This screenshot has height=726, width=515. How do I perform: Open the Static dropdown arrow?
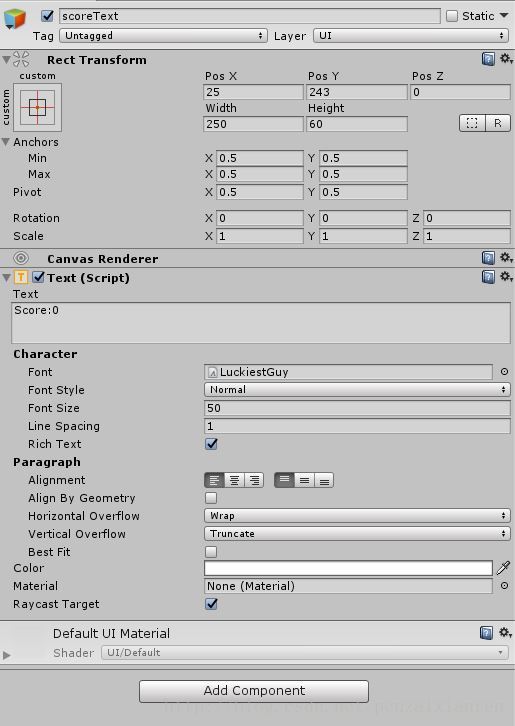tap(504, 16)
